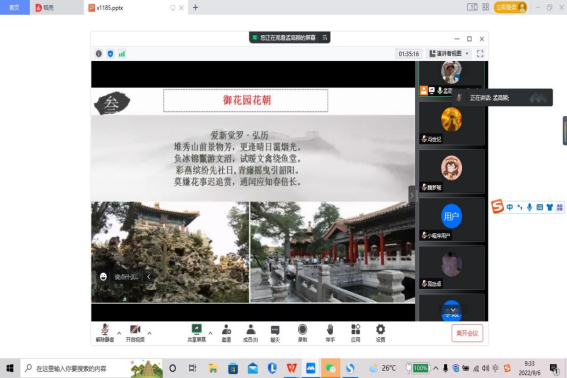The height and width of the screenshot is (378, 567).
Task: Open Sogou soft keyboard icon
Action: pos(540,207)
